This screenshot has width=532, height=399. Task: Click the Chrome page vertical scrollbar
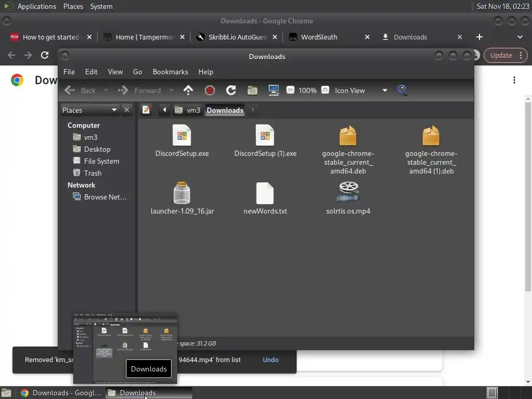pos(528,197)
